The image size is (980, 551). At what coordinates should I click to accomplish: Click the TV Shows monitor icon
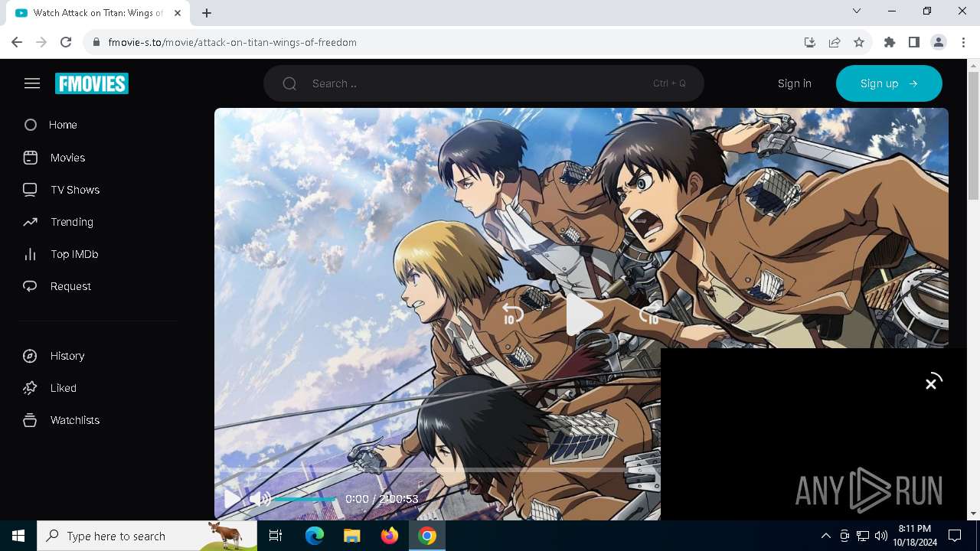pyautogui.click(x=31, y=190)
